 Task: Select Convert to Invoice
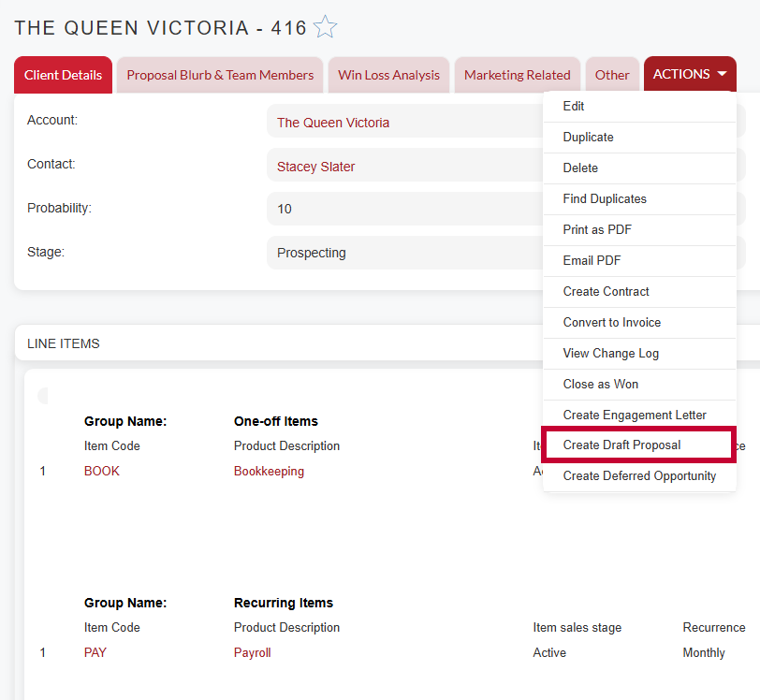click(639, 323)
